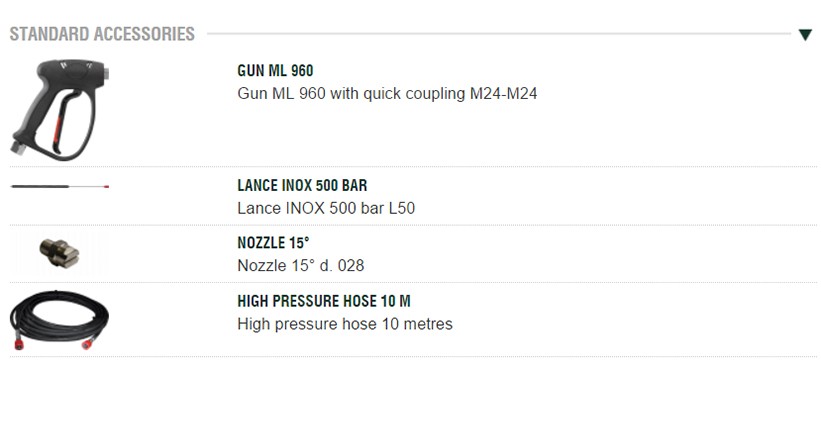Click the Standard Accessories heading
Screen dimensions: 821x442
point(102,35)
